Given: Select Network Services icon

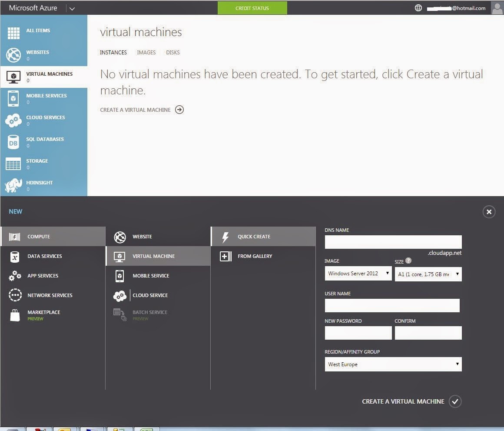Looking at the screenshot, I should 15,295.
